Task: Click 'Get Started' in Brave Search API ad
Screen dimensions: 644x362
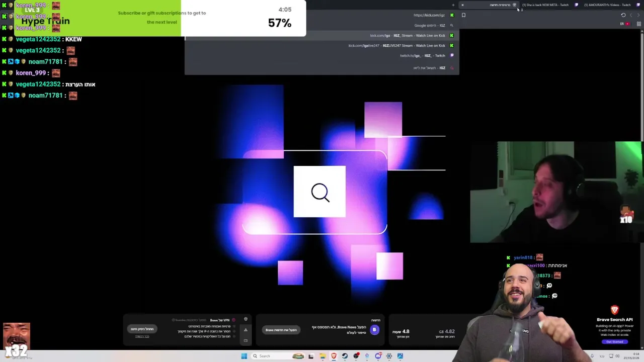Action: pos(614,342)
